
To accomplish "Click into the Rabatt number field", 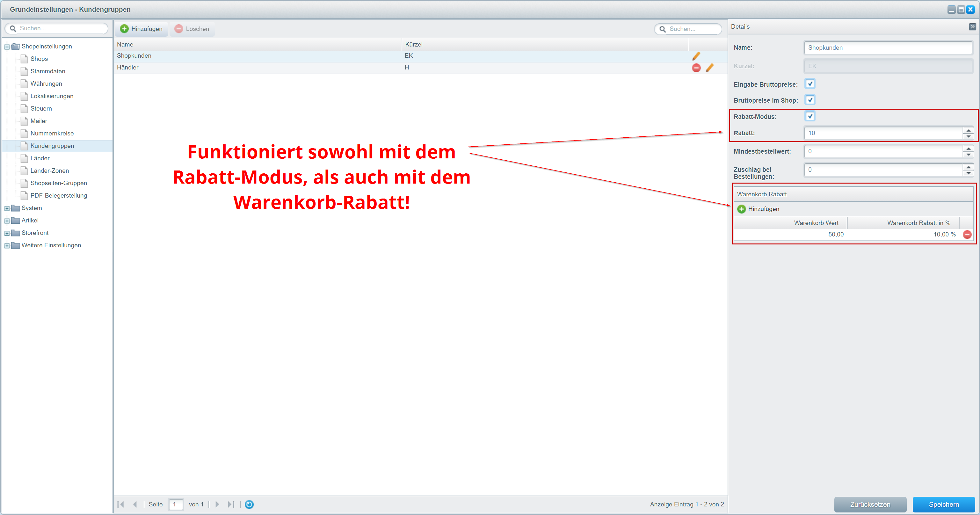I will pos(883,133).
